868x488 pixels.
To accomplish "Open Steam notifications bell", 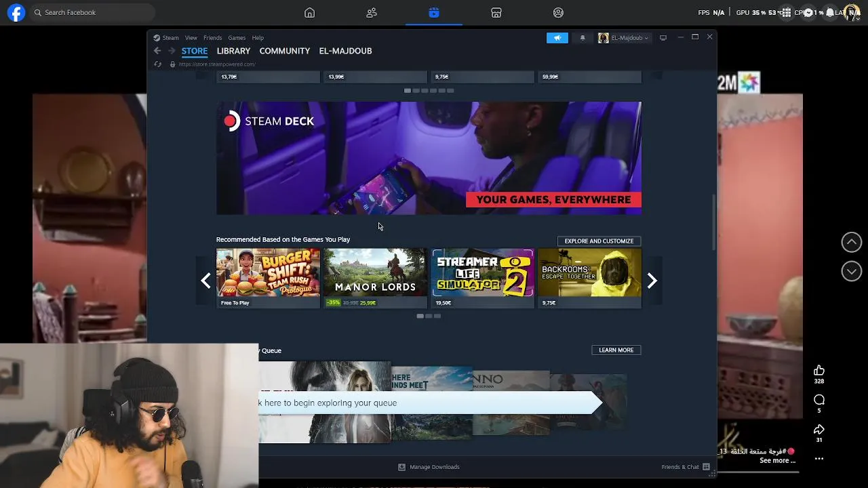I will coord(583,38).
